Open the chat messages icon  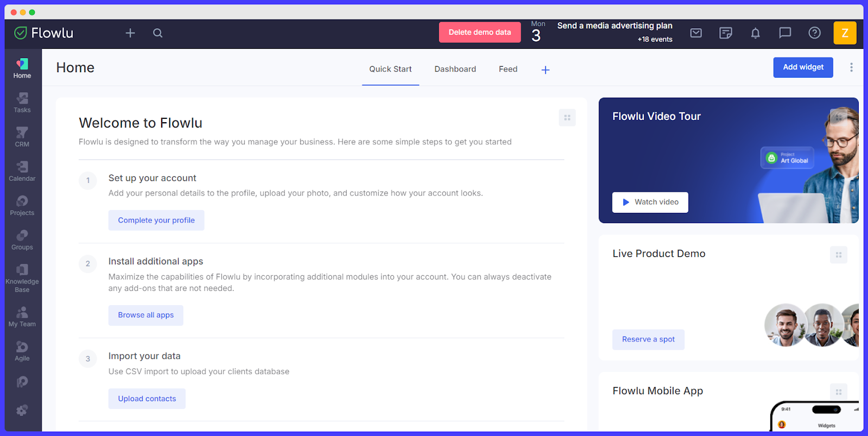point(785,33)
